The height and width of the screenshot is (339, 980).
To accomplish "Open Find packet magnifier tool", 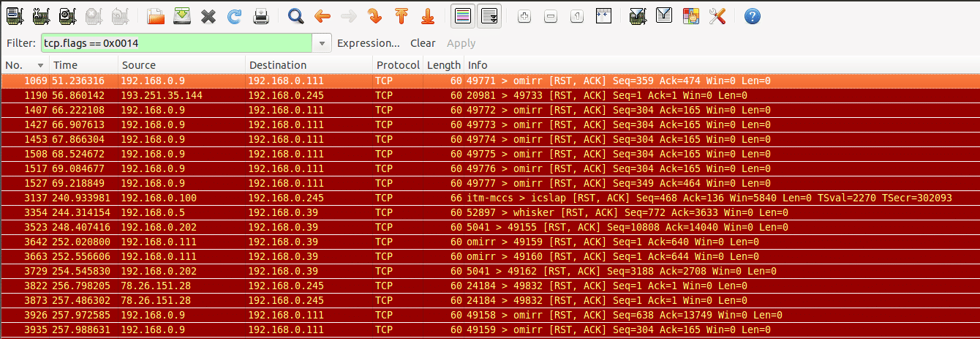I will [x=295, y=15].
